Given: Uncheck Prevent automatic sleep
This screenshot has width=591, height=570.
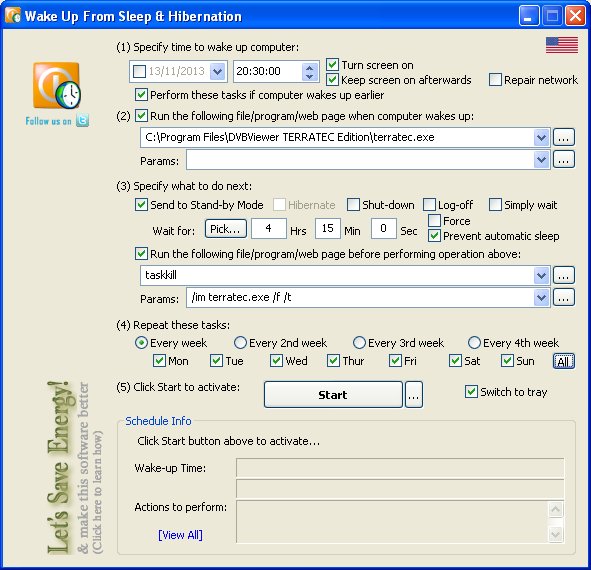Looking at the screenshot, I should coord(434,236).
